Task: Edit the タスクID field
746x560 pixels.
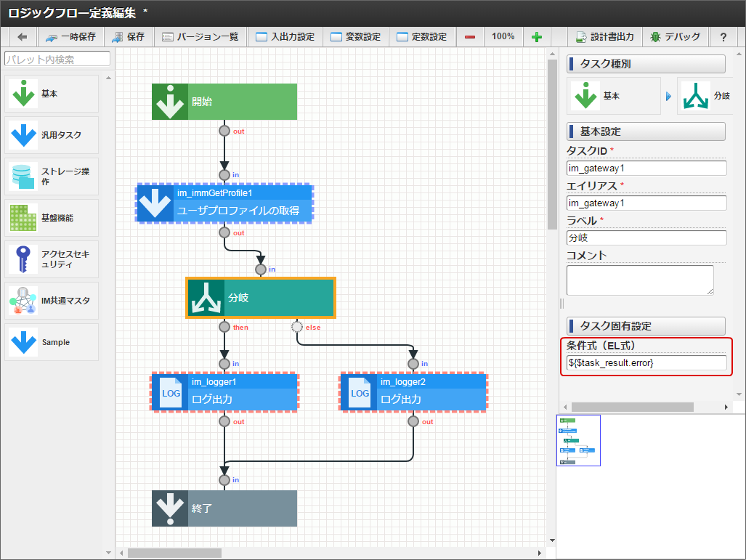Action: point(646,168)
